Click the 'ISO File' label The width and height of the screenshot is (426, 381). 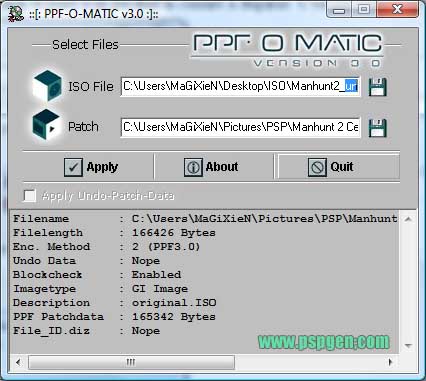pyautogui.click(x=91, y=87)
